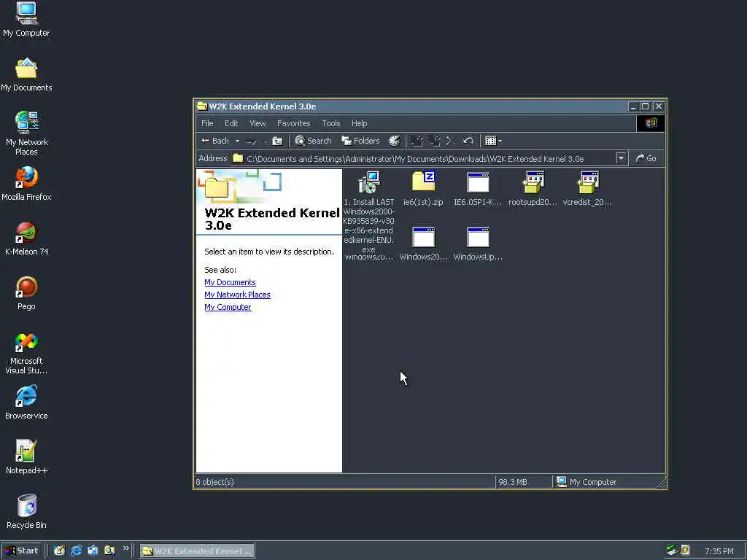The width and height of the screenshot is (747, 560).
Task: Select Mozilla Firefox desktop shortcut
Action: pyautogui.click(x=26, y=183)
